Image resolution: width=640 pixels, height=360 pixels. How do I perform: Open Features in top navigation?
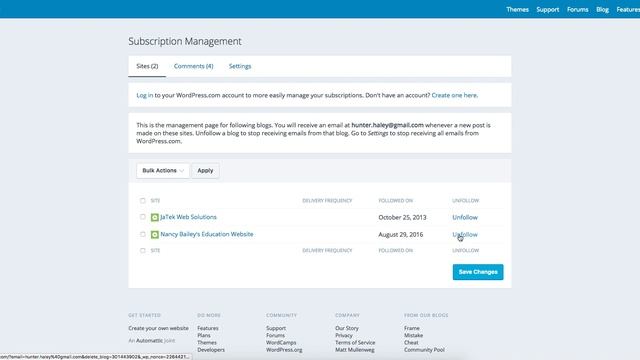point(628,9)
